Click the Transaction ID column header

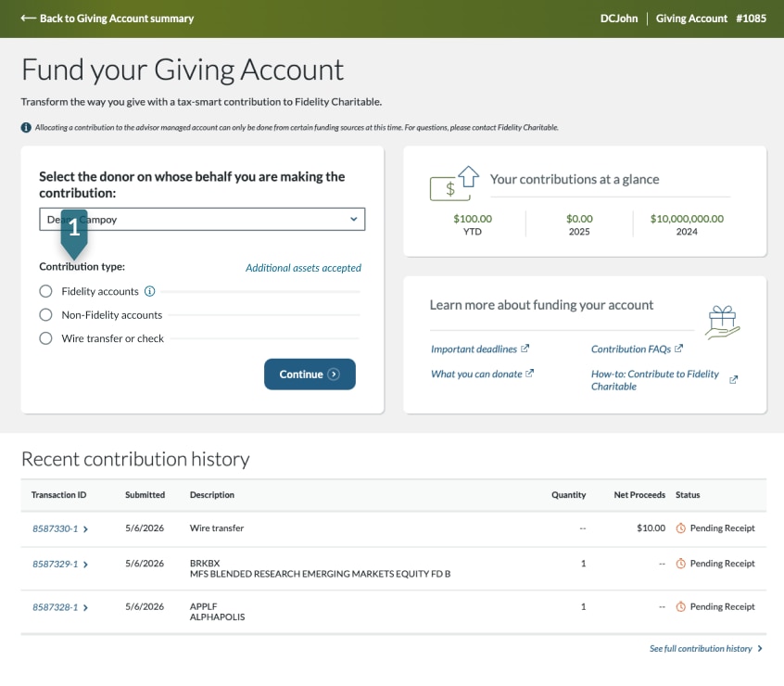[x=58, y=495]
